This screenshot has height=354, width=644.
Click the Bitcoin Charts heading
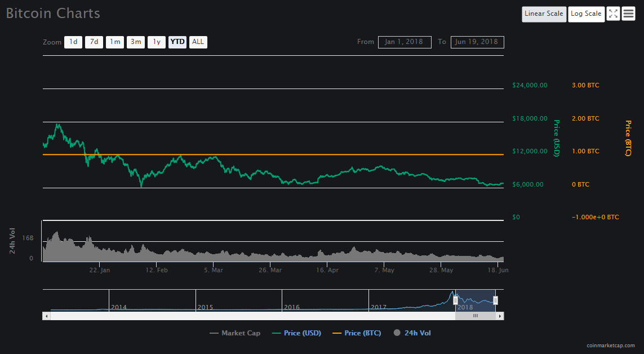click(x=53, y=14)
